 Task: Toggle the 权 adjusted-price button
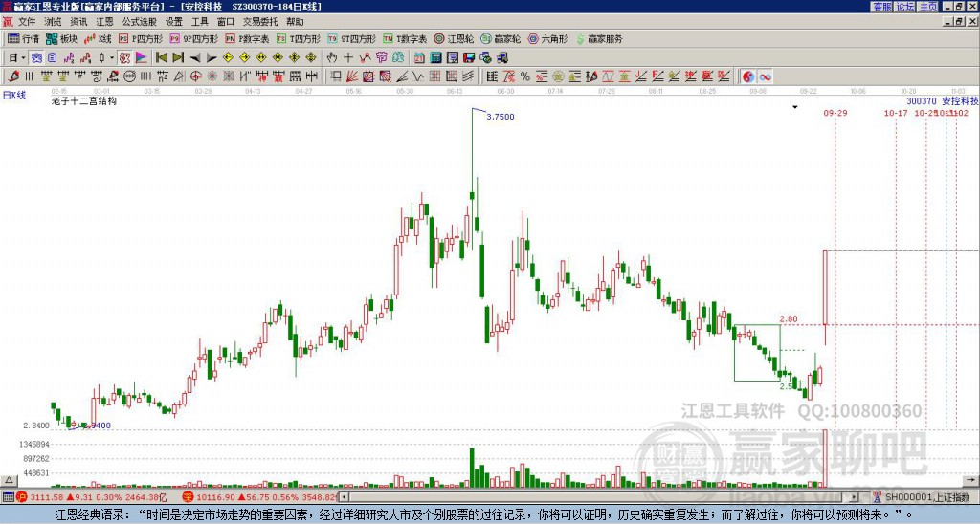(124, 57)
